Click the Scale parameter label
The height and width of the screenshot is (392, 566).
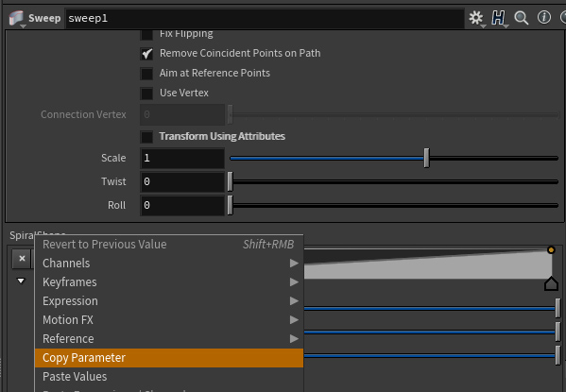coord(113,158)
